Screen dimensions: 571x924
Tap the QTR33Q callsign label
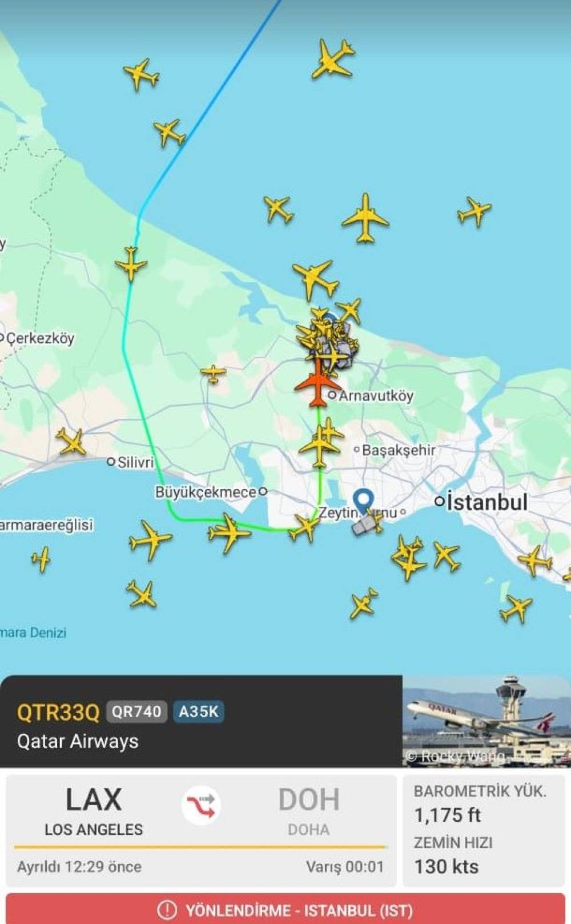tap(58, 712)
